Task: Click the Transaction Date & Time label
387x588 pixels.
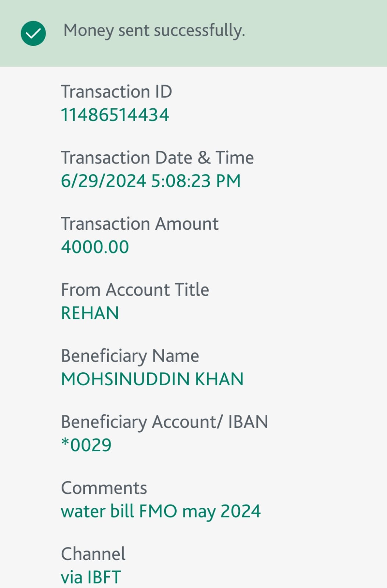Action: click(x=157, y=158)
